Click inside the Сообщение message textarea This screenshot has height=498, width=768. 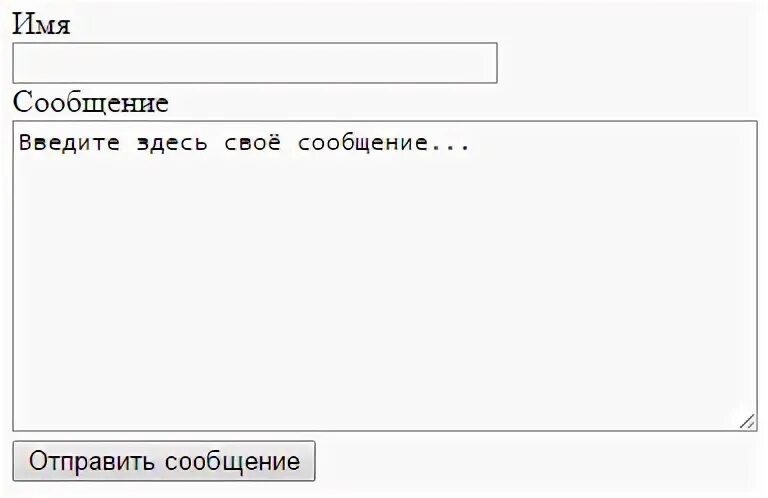tap(384, 276)
